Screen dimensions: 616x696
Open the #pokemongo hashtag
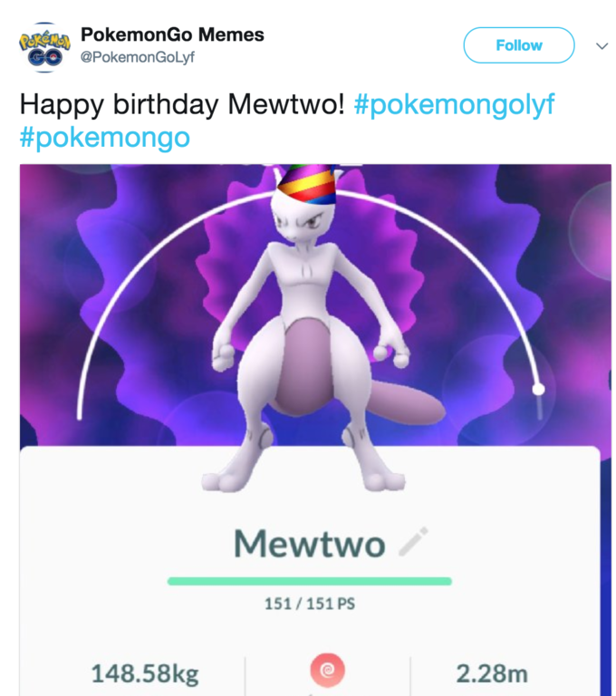[x=105, y=138]
